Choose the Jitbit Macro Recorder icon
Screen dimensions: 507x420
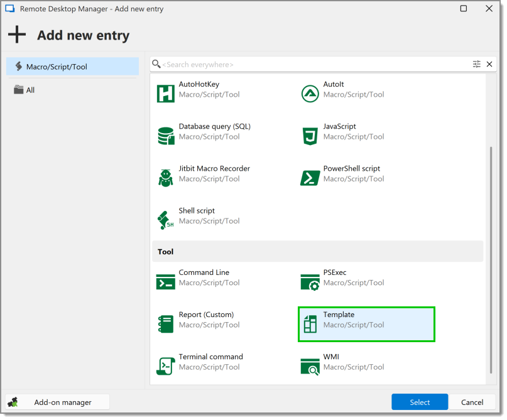pyautogui.click(x=166, y=178)
